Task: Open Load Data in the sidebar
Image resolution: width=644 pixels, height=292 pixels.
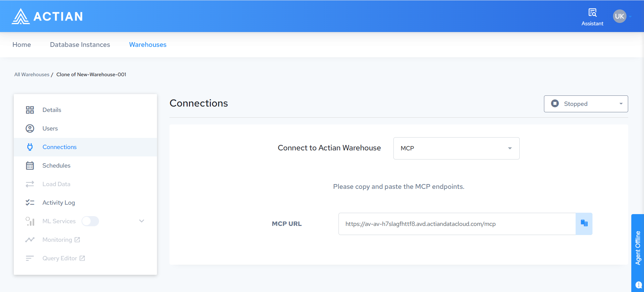Action: (x=85, y=184)
